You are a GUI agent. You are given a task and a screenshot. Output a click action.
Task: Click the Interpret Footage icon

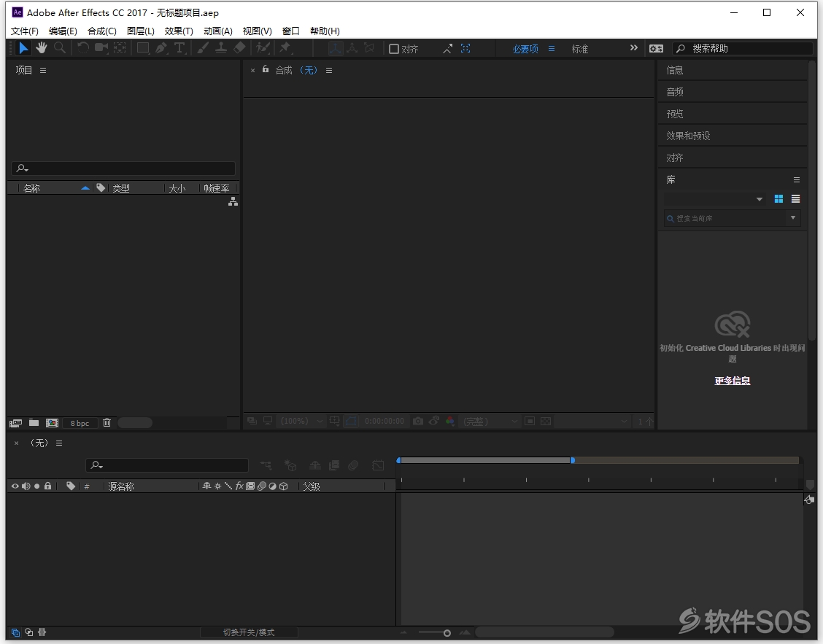tap(16, 423)
